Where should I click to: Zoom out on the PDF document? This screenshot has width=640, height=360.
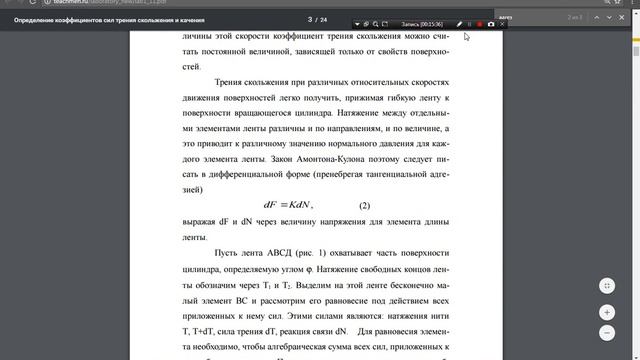(607, 333)
